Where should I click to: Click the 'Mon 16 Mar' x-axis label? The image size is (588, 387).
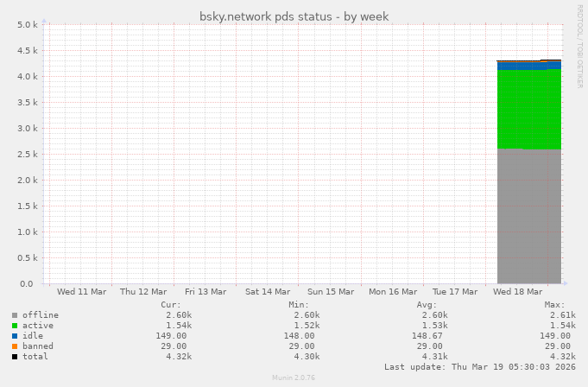393,292
